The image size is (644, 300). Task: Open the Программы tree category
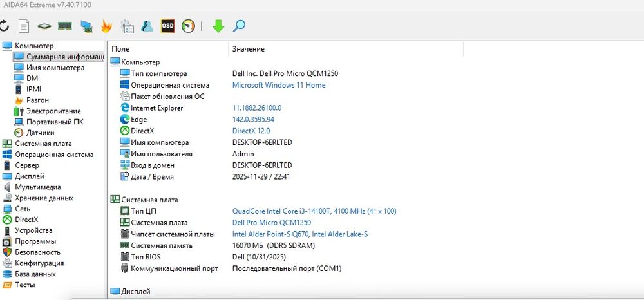[x=35, y=241]
